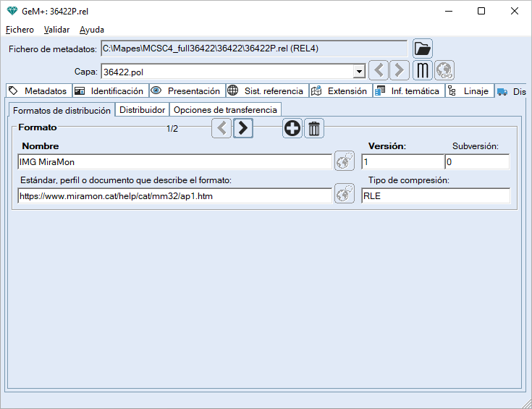532x409 pixels.
Task: Open metadata file with folder icon
Action: pos(422,49)
